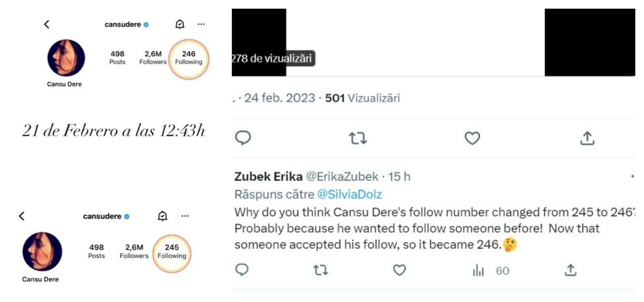The image size is (644, 302).
Task: Open three-dot menu on top profile
Action: click(x=201, y=24)
